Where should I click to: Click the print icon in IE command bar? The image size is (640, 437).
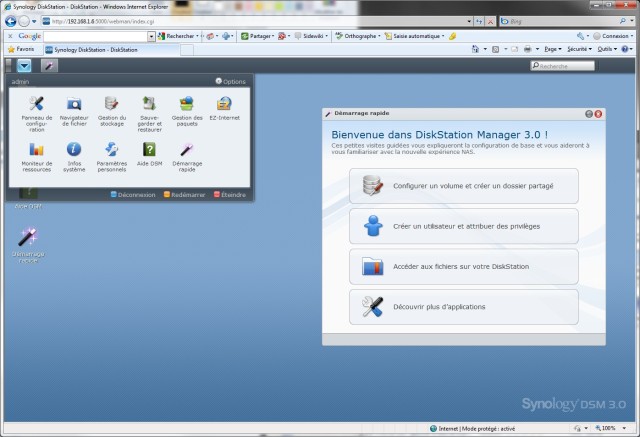[x=527, y=49]
